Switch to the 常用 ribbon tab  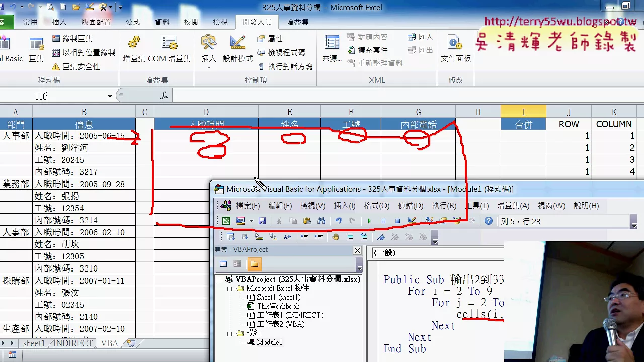click(30, 22)
